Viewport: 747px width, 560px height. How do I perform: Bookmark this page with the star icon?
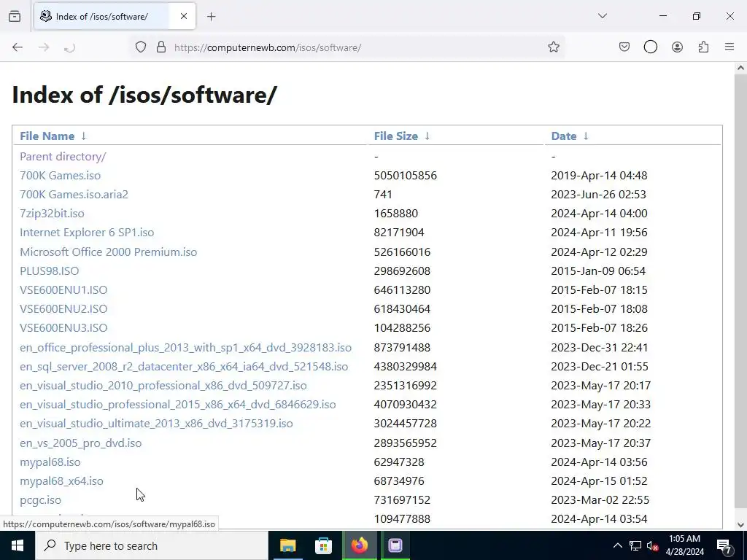tap(553, 47)
